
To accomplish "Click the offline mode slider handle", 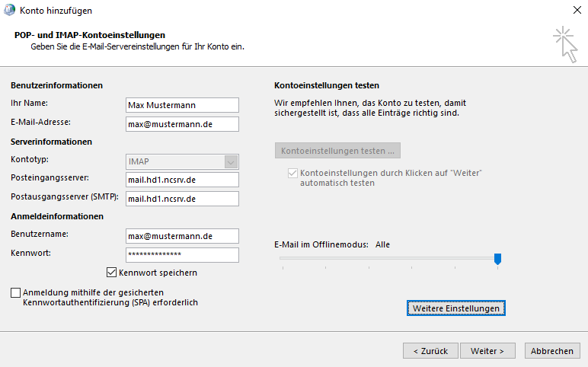I will click(x=497, y=260).
